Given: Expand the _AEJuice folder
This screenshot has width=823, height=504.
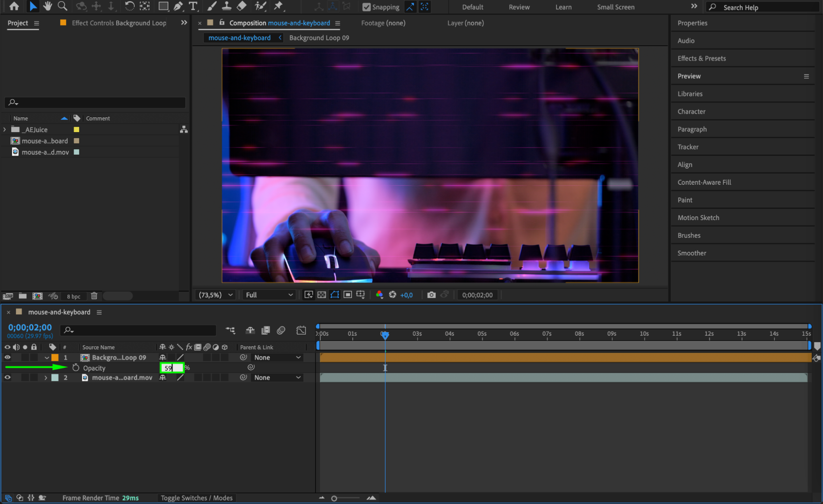Looking at the screenshot, I should tap(5, 130).
